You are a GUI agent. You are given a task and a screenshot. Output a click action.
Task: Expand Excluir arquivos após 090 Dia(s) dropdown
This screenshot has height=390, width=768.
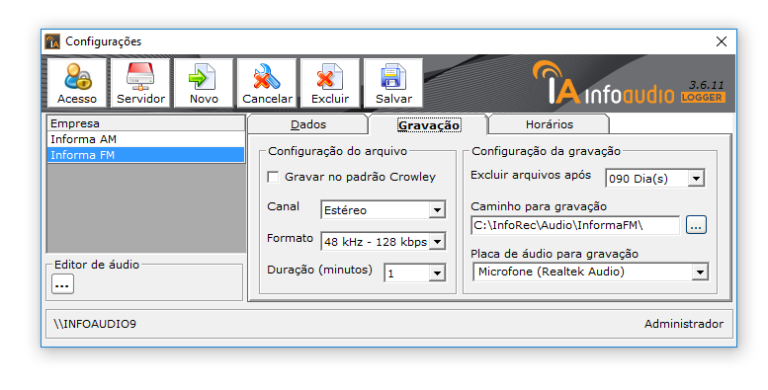point(655,178)
